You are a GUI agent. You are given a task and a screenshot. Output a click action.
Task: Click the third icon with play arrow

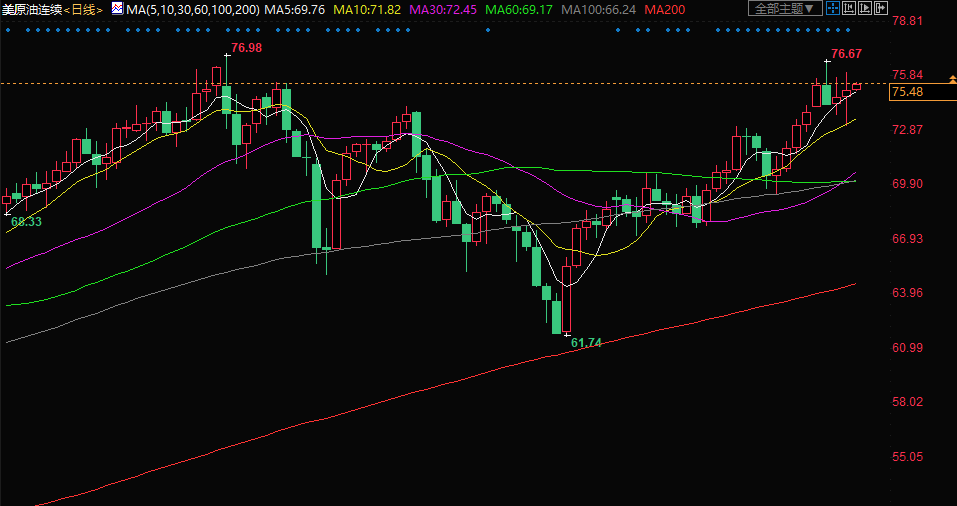click(x=865, y=8)
